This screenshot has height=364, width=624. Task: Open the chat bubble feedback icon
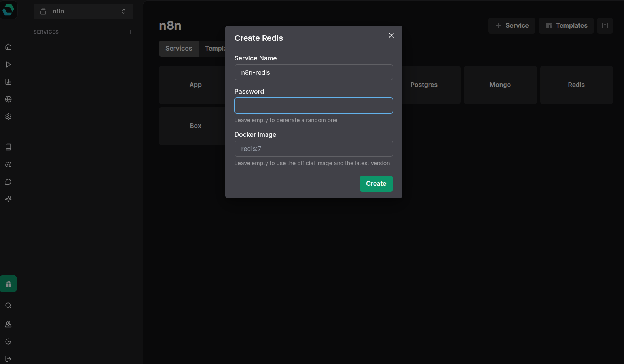(8, 182)
